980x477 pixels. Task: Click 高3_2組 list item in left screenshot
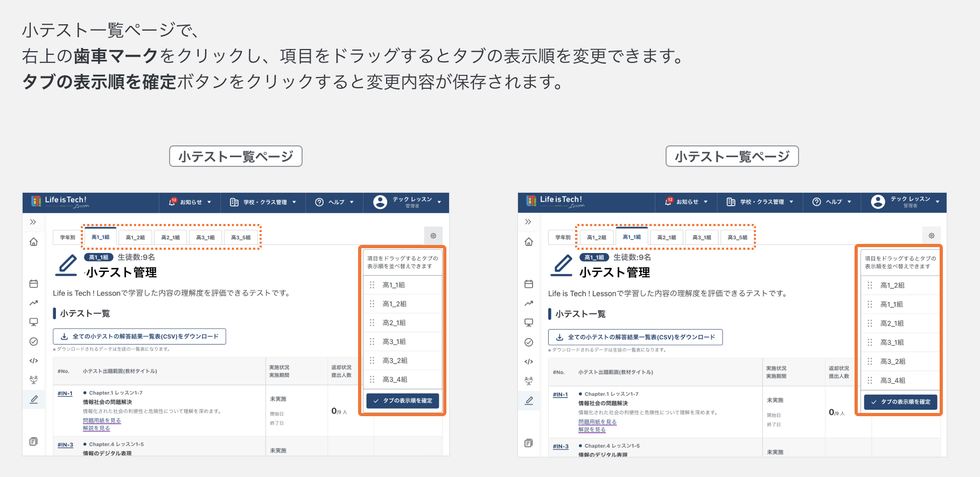[403, 360]
